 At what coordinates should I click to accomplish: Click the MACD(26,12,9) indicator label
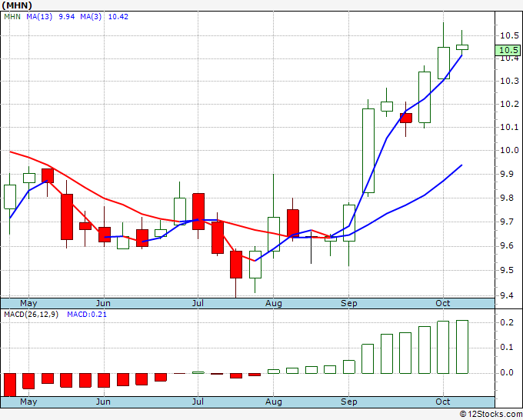(x=31, y=315)
